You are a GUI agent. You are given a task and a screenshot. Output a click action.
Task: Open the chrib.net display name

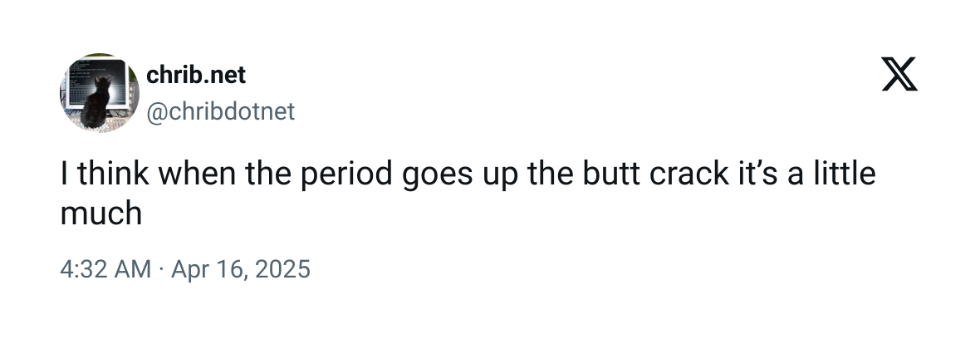point(196,75)
